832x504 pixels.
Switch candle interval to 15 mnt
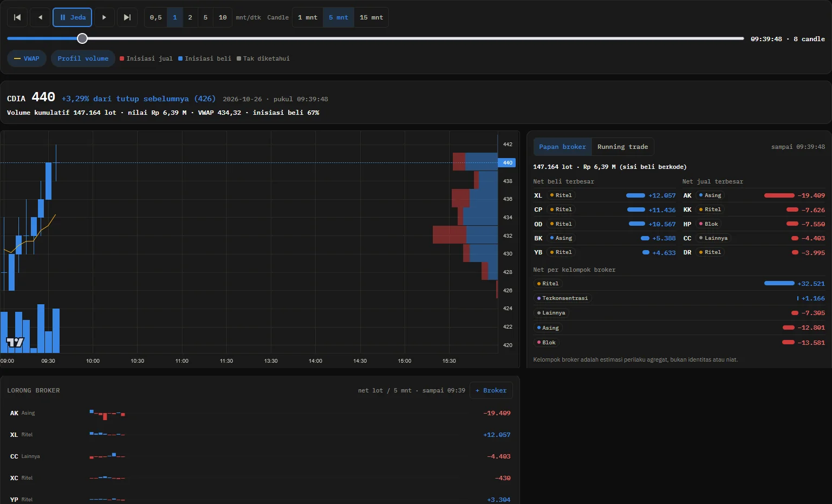click(372, 17)
